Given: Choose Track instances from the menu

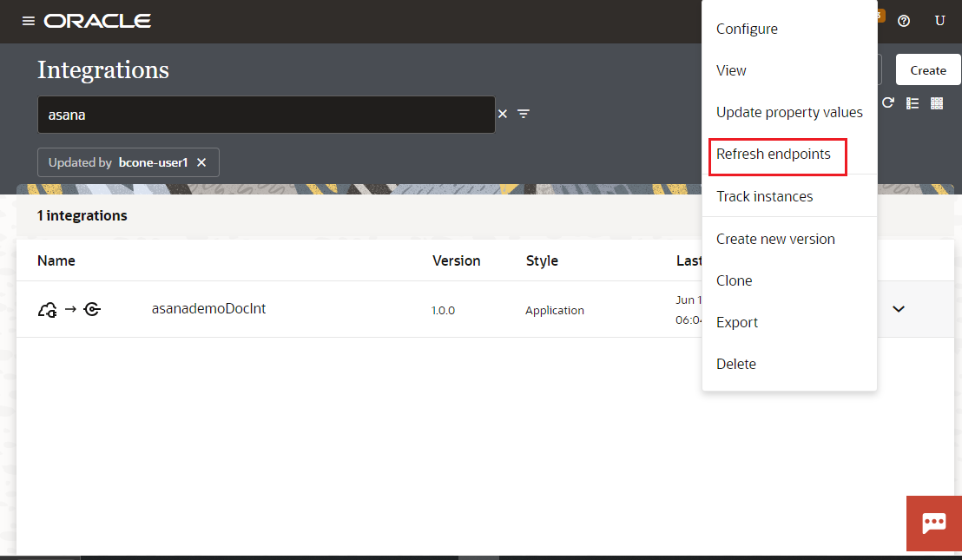Looking at the screenshot, I should click(765, 196).
